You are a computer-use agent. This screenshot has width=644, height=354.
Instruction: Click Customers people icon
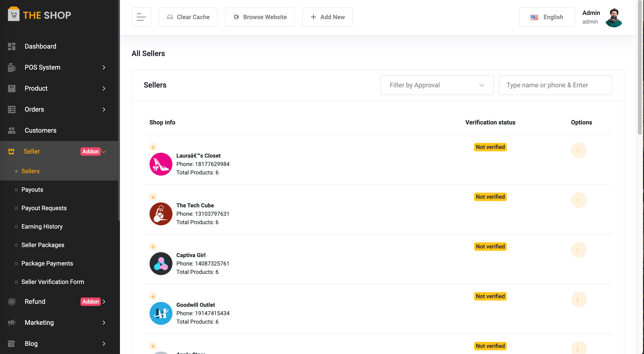(x=11, y=130)
